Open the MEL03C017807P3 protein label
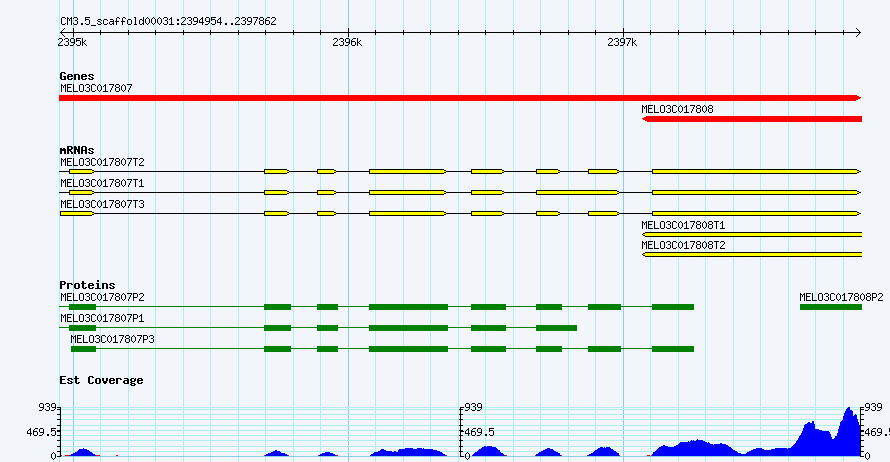Viewport: 890px width, 462px height. (112, 339)
